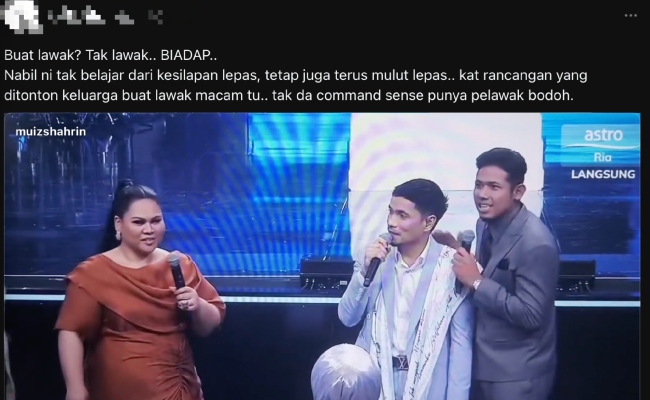This screenshot has width=650, height=400.
Task: Click the man in the light blue suit
Action: pyautogui.click(x=404, y=290)
